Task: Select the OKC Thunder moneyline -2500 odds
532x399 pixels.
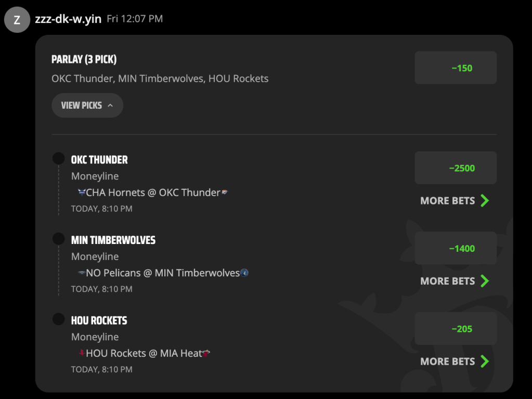Action: point(456,168)
